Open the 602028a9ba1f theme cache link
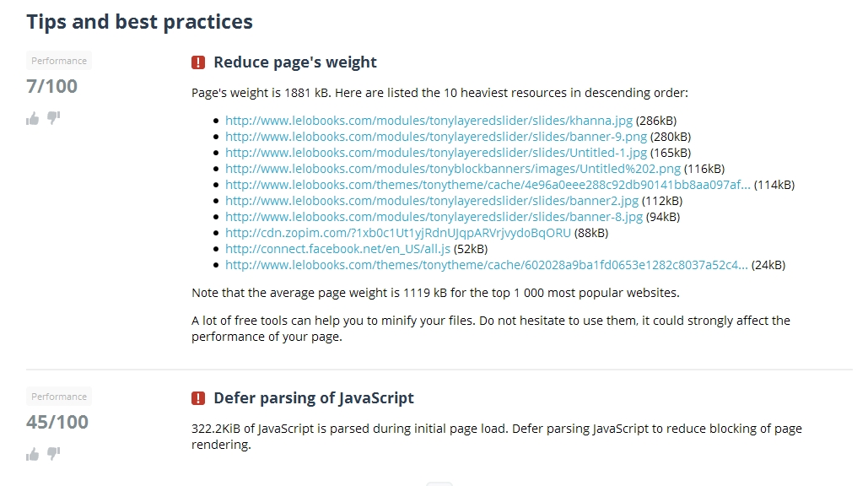The height and width of the screenshot is (486, 868). click(x=487, y=265)
